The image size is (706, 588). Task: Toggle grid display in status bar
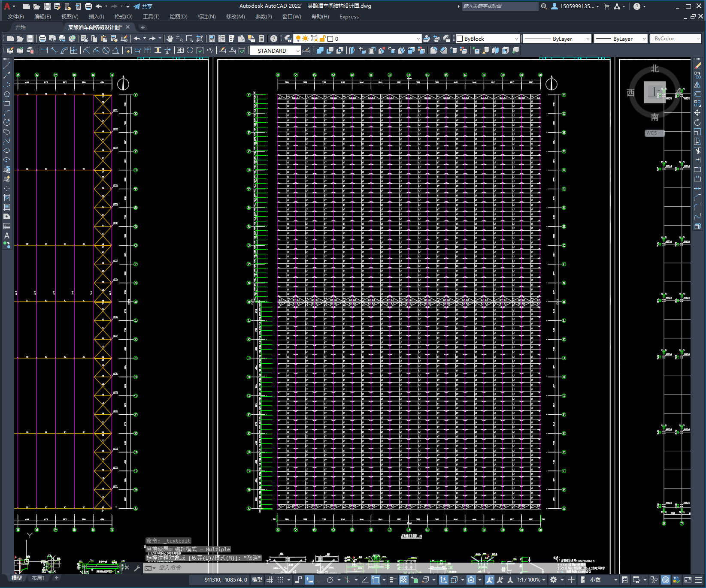[x=270, y=580]
